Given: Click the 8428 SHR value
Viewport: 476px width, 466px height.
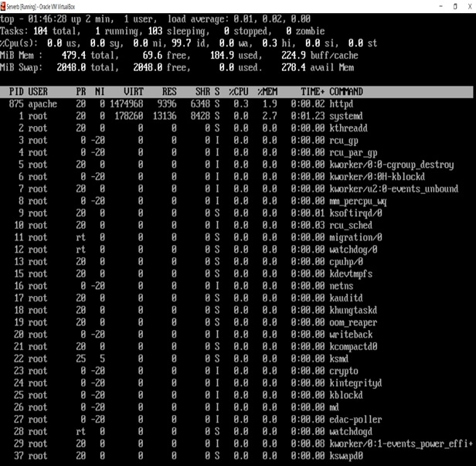Looking at the screenshot, I should coord(200,116).
